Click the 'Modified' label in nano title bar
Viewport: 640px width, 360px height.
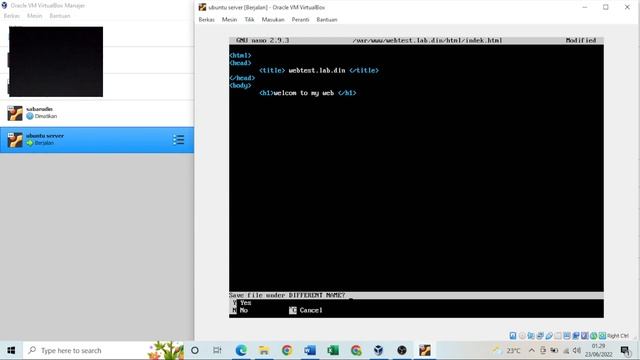click(x=581, y=40)
